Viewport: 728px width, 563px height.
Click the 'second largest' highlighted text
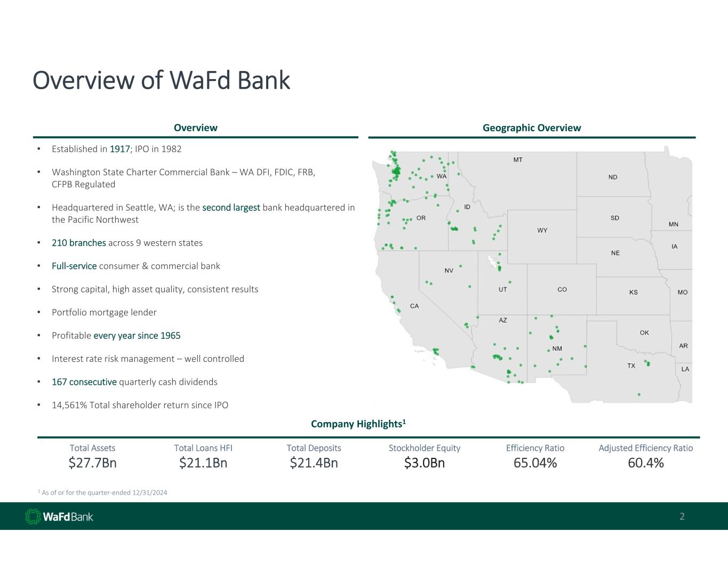click(x=231, y=208)
